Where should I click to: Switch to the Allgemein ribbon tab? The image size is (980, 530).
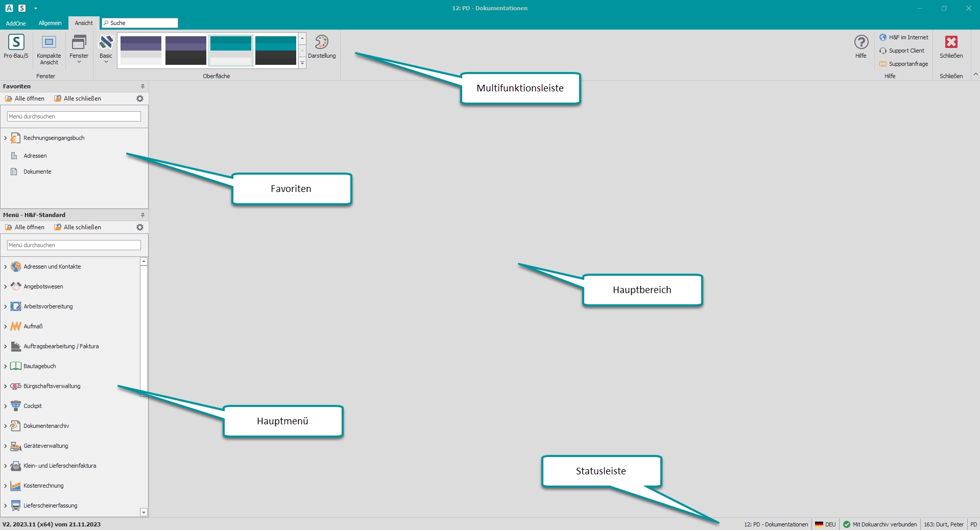(50, 23)
